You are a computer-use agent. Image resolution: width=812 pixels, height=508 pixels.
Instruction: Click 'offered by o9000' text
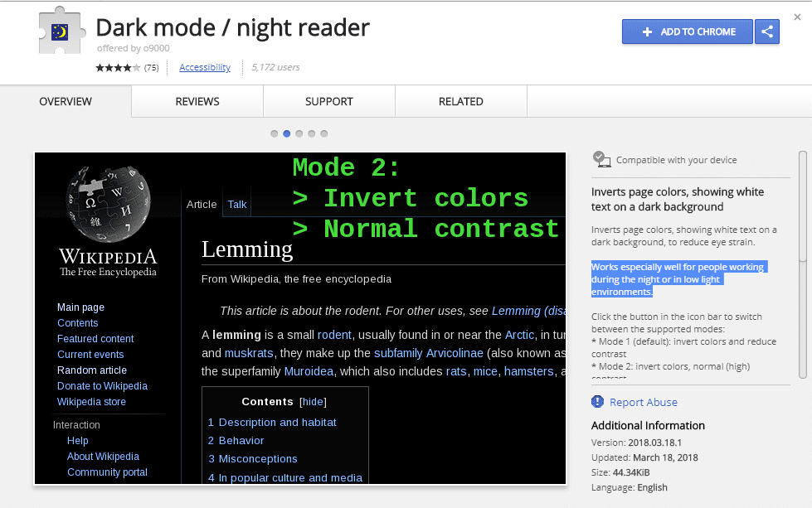133,48
